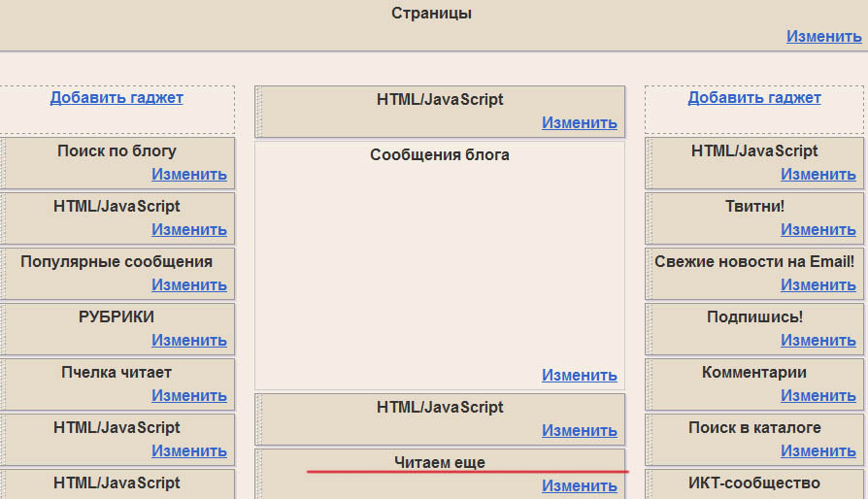Edit the Поиск по блогу gadget
The width and height of the screenshot is (868, 499).
coord(188,175)
